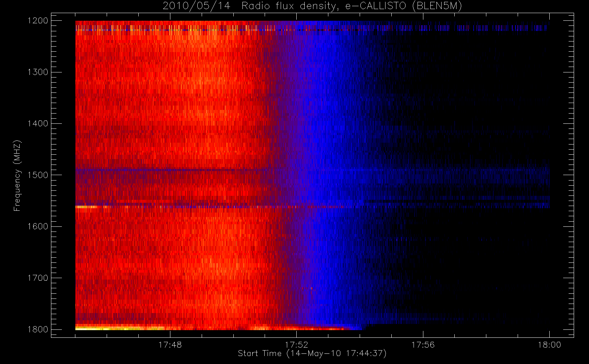Click the 1600 frequency tick label
Image resolution: width=589 pixels, height=364 pixels.
click(38, 226)
